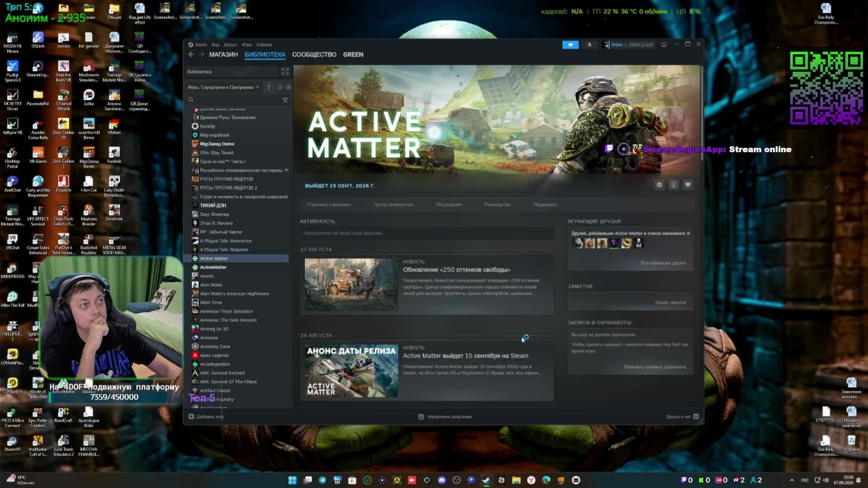Click the РУС language indicator in the tray
The image size is (868, 488).
click(805, 480)
